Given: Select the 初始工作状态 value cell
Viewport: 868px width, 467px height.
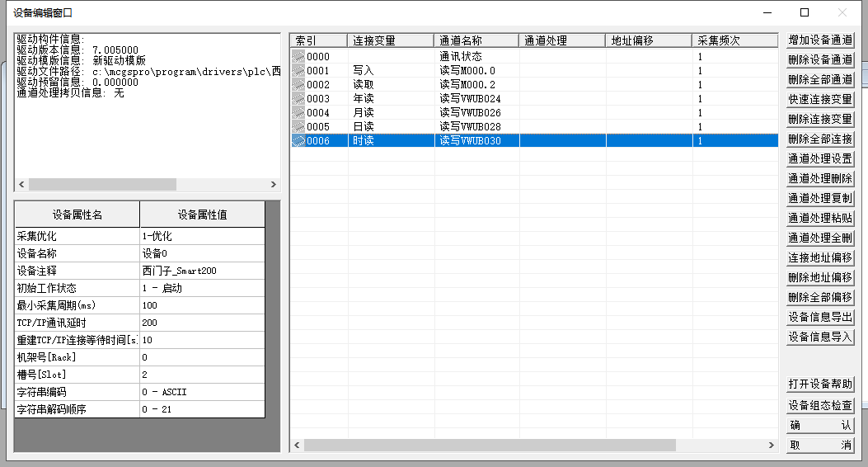Looking at the screenshot, I should tap(202, 288).
